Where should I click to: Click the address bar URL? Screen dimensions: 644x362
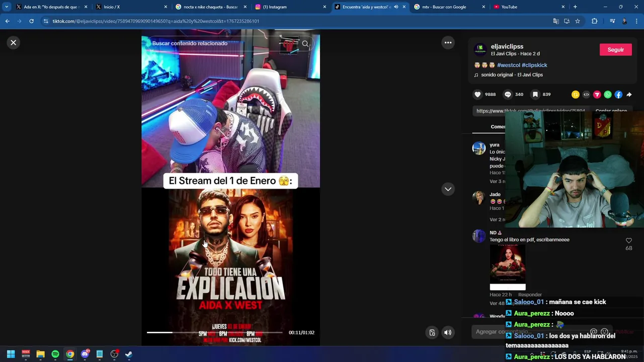[156, 21]
